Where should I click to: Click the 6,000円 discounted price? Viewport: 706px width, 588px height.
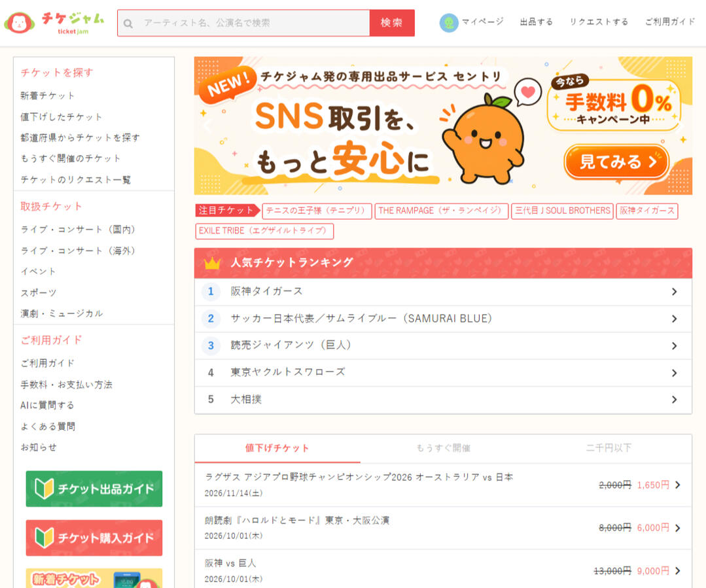[653, 528]
